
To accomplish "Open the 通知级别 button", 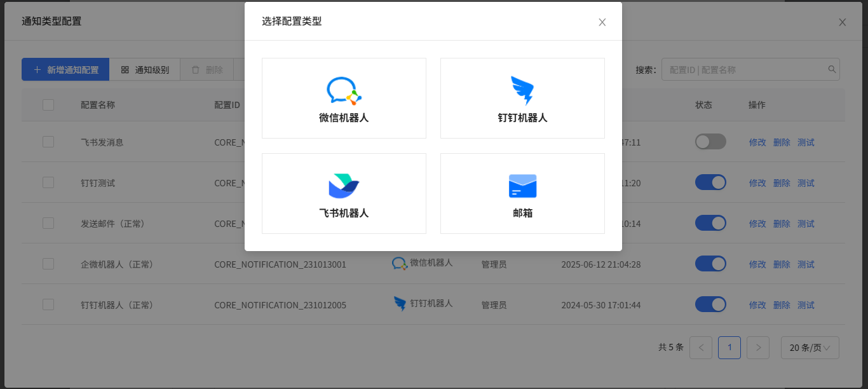I will click(145, 70).
